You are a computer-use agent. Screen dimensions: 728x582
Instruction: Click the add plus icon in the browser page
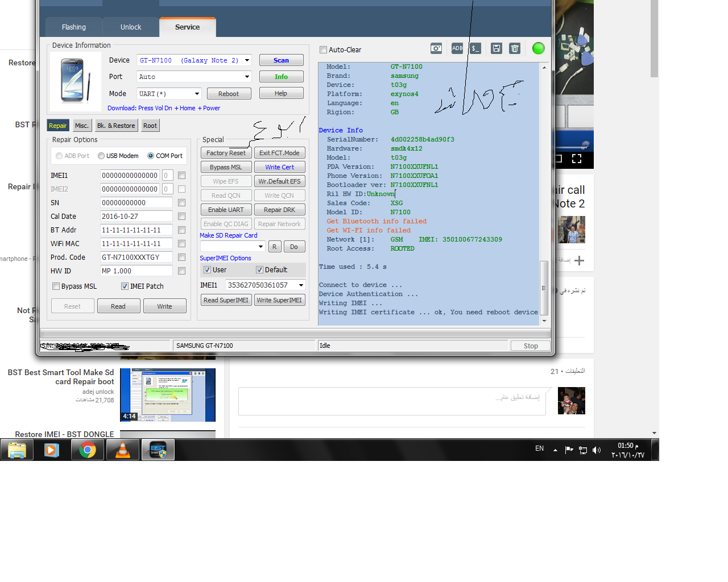click(x=579, y=260)
